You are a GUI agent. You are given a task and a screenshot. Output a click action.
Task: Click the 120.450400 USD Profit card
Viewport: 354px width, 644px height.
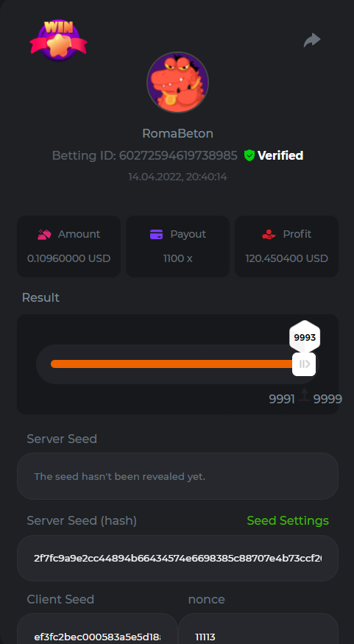[x=286, y=247]
